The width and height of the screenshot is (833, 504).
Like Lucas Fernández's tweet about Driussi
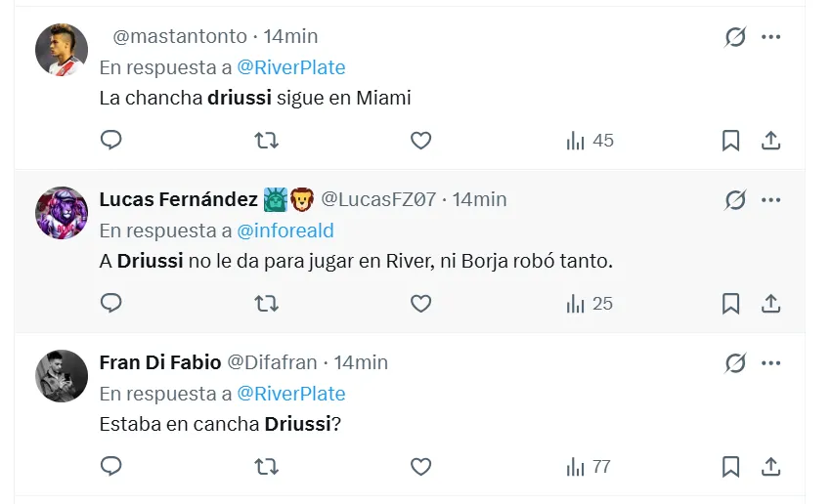420,304
